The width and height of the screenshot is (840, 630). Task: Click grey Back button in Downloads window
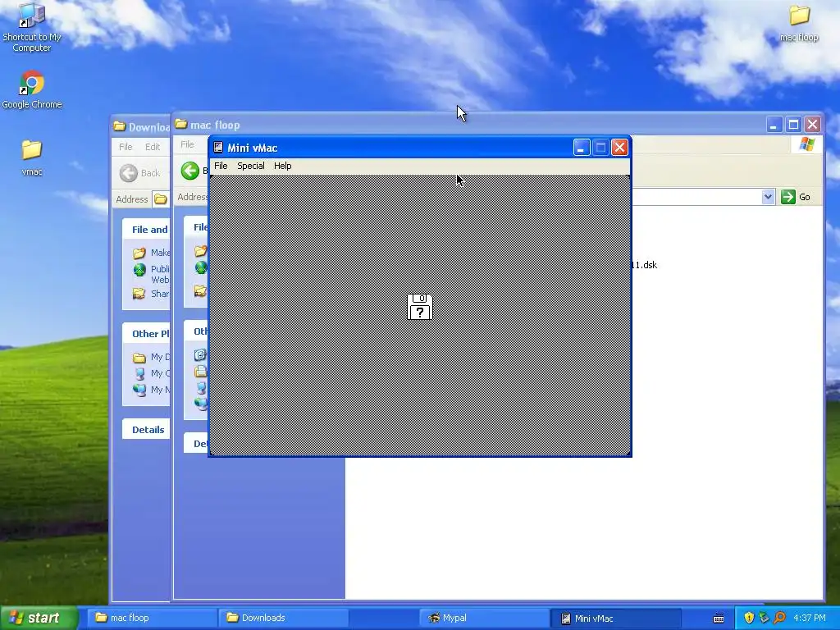[139, 173]
